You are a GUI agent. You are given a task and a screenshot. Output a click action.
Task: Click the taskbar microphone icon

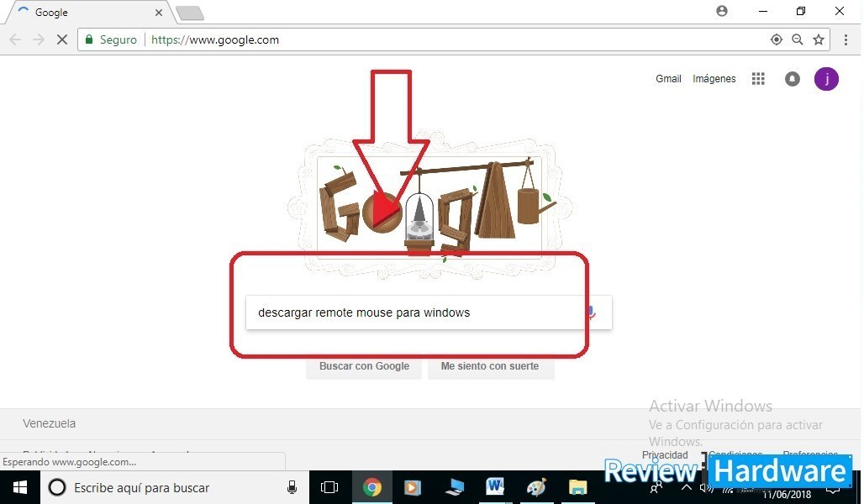pyautogui.click(x=292, y=487)
